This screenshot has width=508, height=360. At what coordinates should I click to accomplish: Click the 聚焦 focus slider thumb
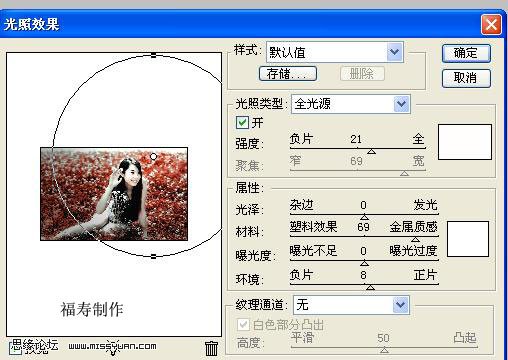(x=404, y=173)
